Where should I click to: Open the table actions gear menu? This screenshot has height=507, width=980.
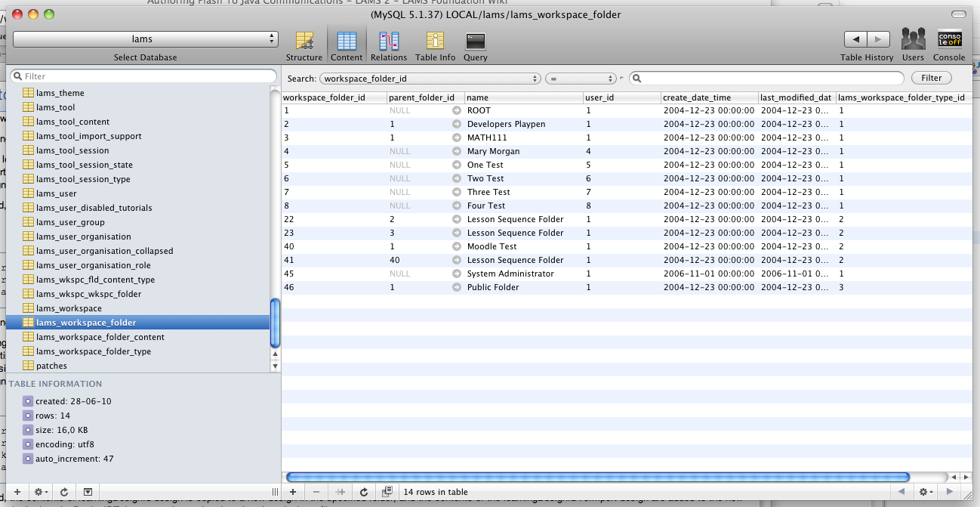click(x=40, y=492)
